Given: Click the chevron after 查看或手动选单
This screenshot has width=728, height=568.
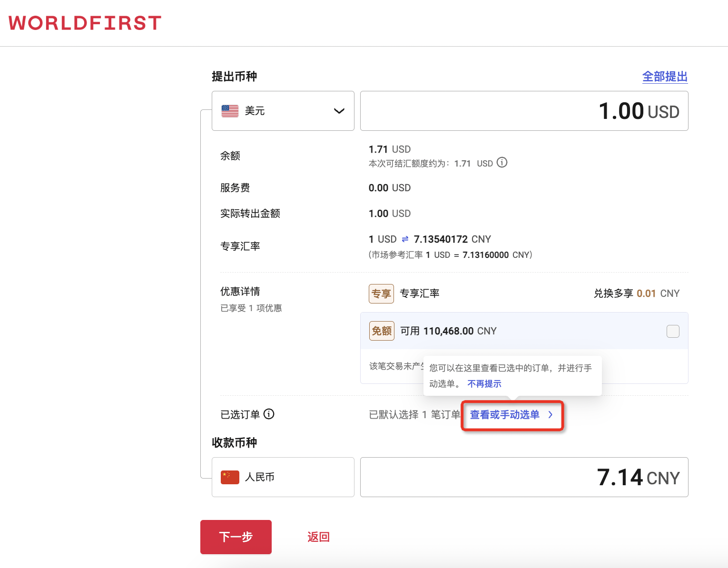Looking at the screenshot, I should (551, 414).
